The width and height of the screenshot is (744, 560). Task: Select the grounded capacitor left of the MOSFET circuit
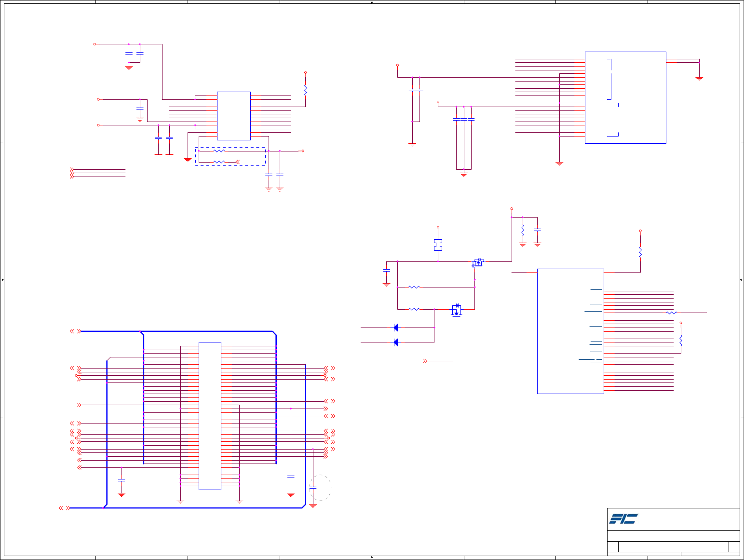(386, 270)
